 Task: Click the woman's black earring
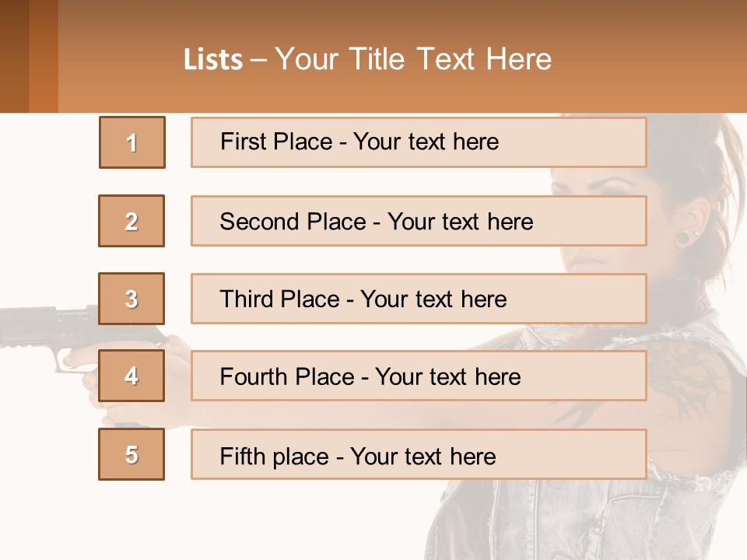pyautogui.click(x=682, y=238)
